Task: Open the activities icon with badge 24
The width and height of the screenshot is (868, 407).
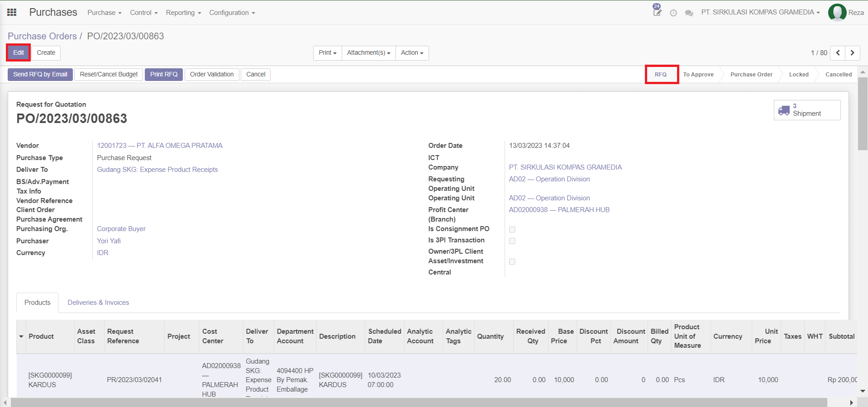Action: pyautogui.click(x=657, y=10)
